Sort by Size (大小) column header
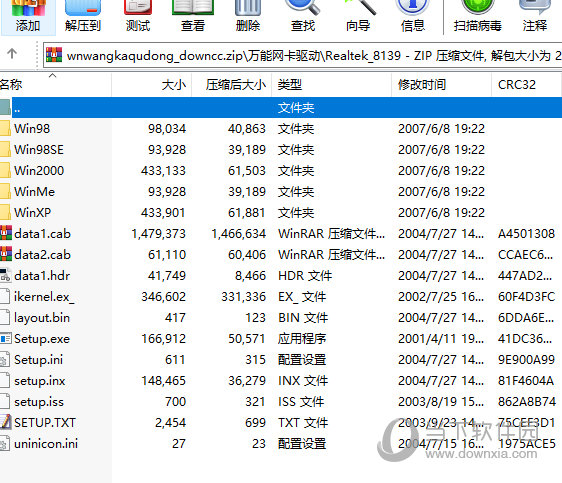 tap(152, 85)
